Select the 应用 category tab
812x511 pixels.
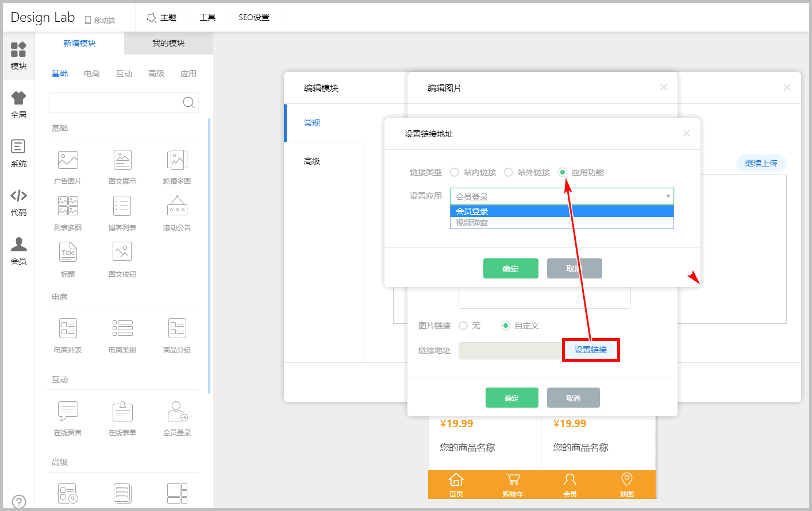[x=188, y=73]
